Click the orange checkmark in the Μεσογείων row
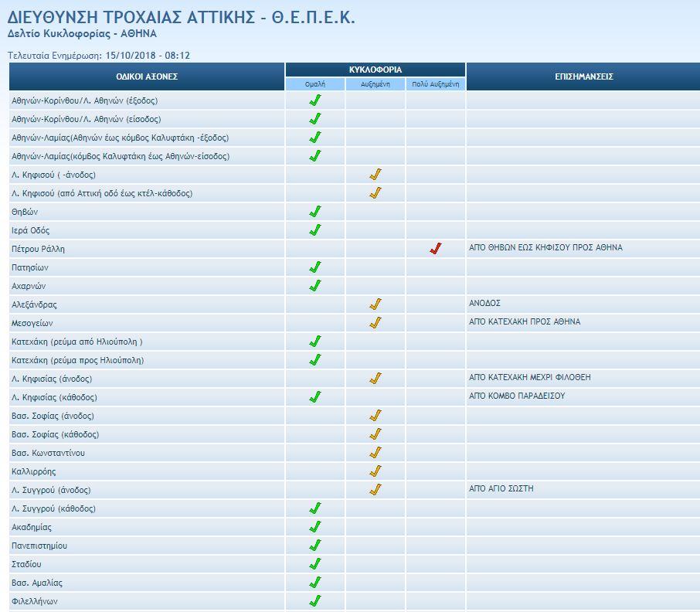The image size is (700, 612). click(x=375, y=323)
